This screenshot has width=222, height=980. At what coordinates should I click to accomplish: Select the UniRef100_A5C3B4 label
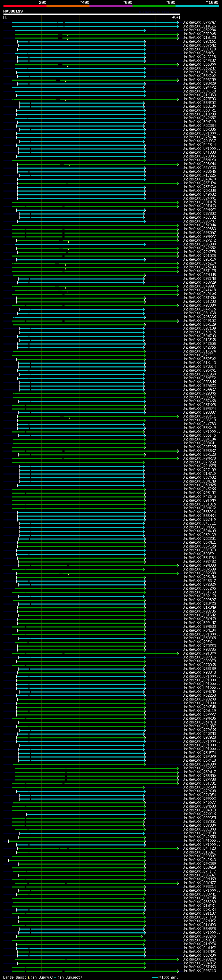pos(199,125)
